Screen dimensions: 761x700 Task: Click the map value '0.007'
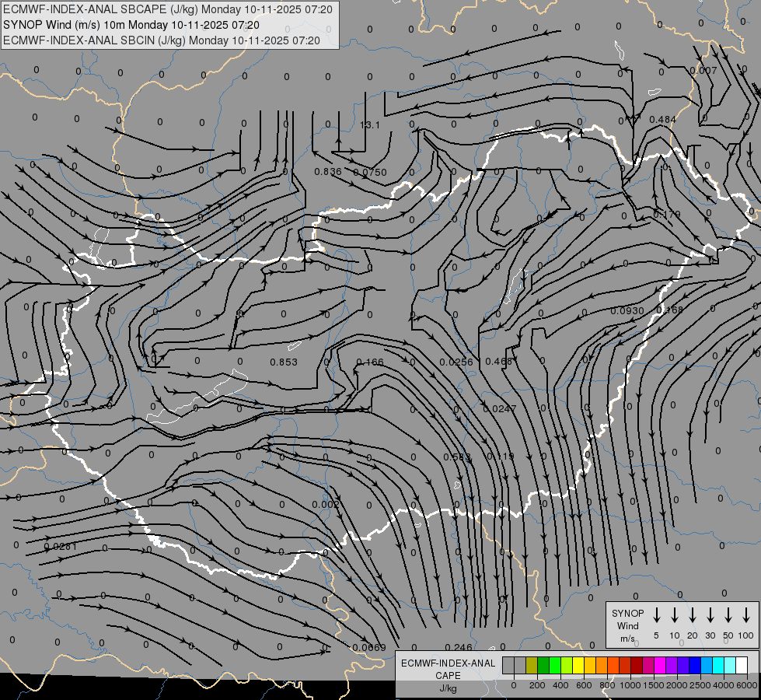point(703,71)
